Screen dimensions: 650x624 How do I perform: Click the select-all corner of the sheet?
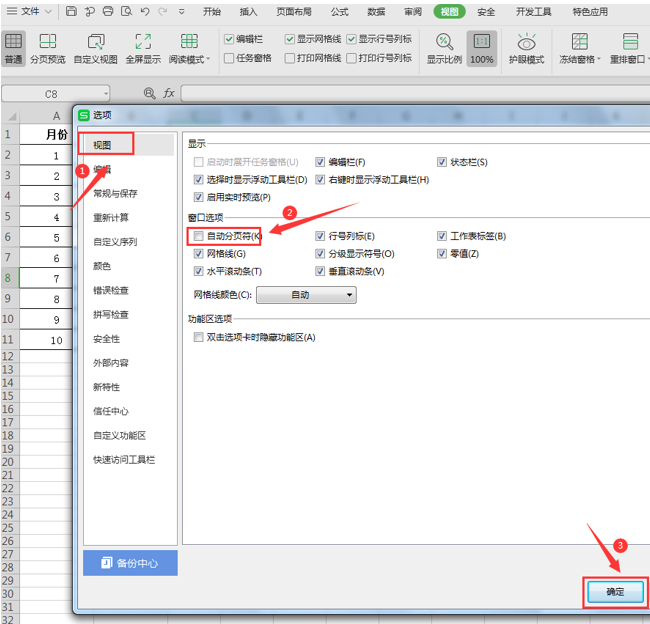coord(11,116)
